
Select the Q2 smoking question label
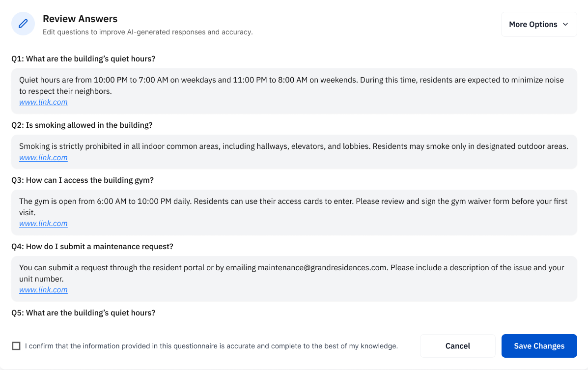tap(82, 125)
